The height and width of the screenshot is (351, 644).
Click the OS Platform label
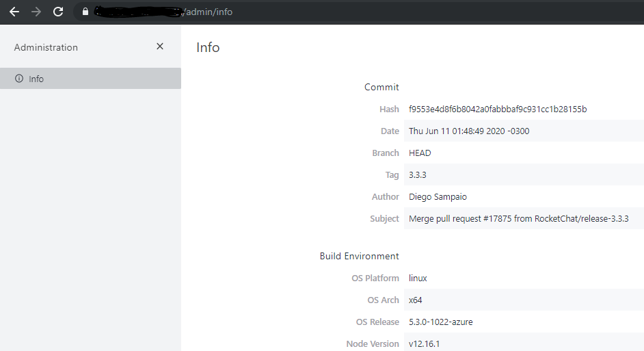click(x=375, y=278)
